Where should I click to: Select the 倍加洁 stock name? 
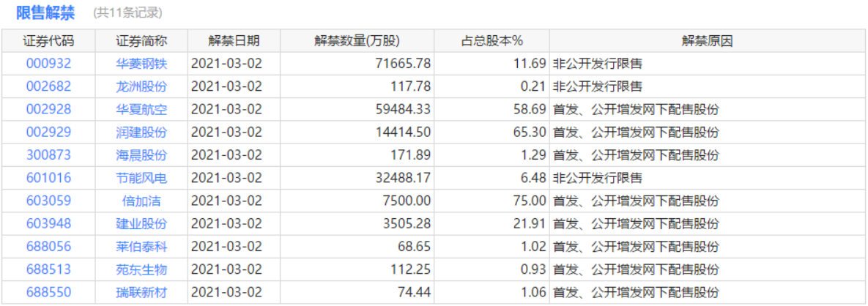[x=141, y=201]
